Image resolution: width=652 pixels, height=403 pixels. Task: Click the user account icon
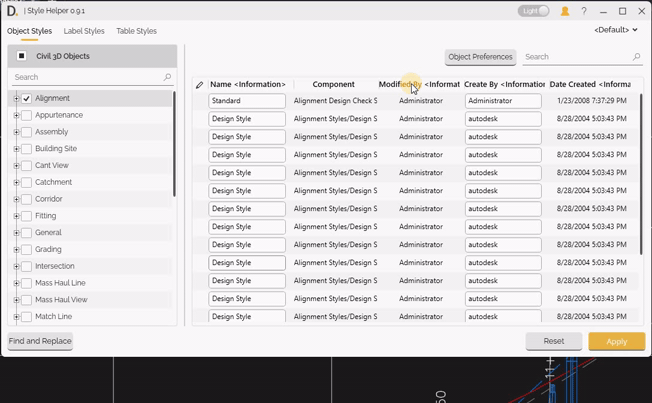565,11
